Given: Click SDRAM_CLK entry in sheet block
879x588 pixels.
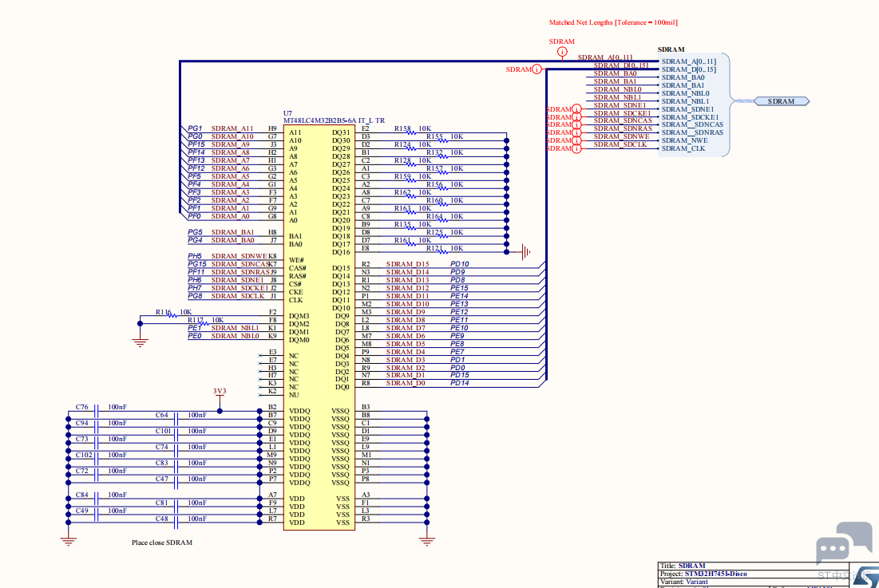Looking at the screenshot, I should click(683, 148).
